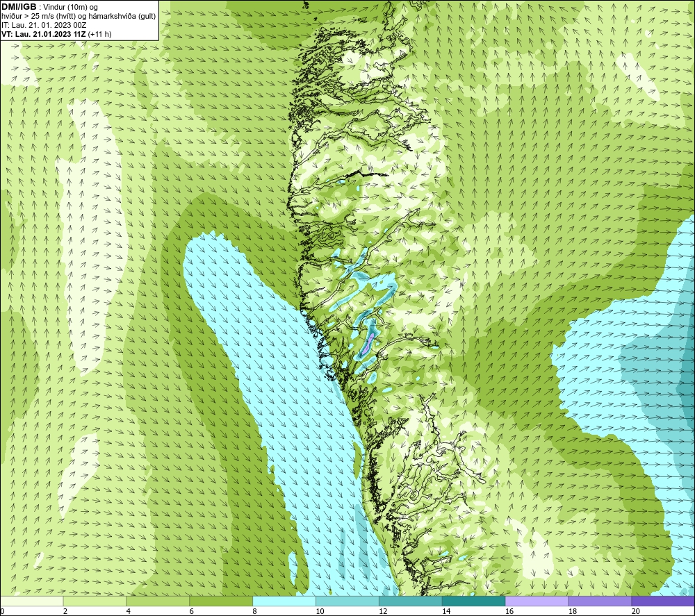
Task: Click the 18-20 m/s purple swatch
Action: [x=600, y=601]
